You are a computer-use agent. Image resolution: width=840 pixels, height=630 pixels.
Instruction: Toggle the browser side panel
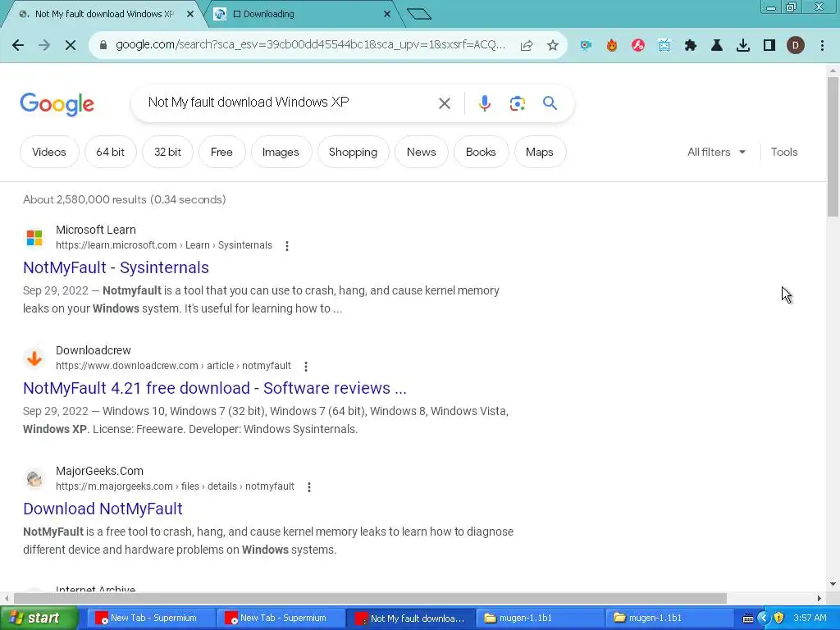769,46
